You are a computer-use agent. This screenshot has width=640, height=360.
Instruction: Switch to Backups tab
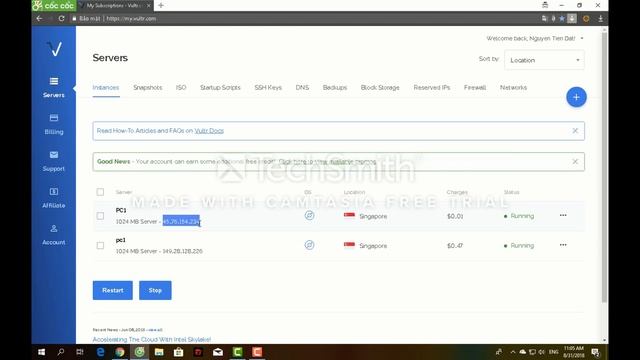point(335,87)
